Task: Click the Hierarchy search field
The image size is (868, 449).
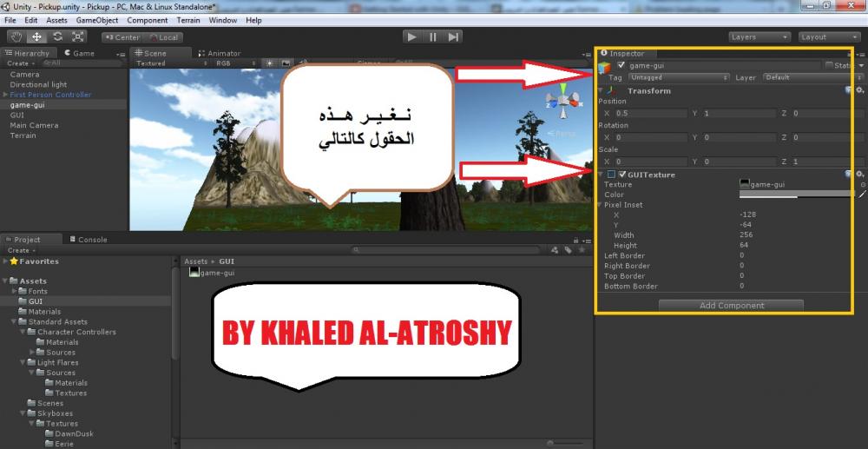Action: coord(82,63)
